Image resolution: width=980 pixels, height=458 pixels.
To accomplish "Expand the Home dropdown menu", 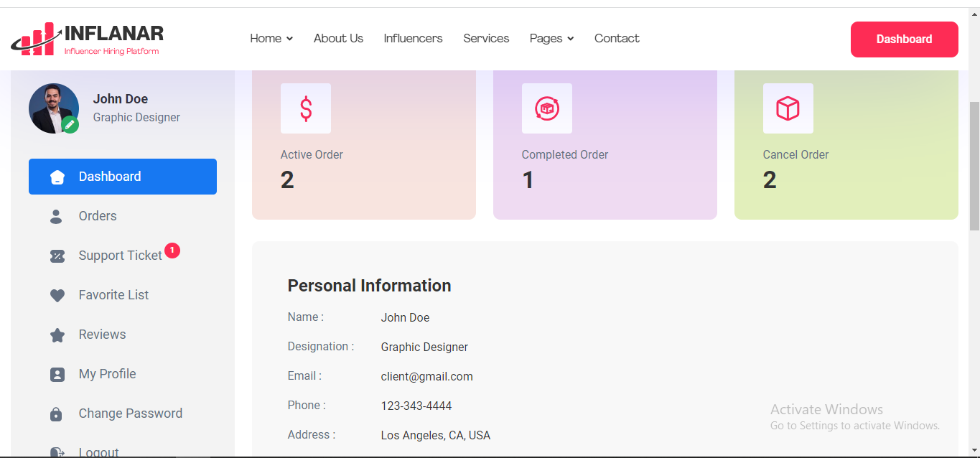I will (271, 39).
